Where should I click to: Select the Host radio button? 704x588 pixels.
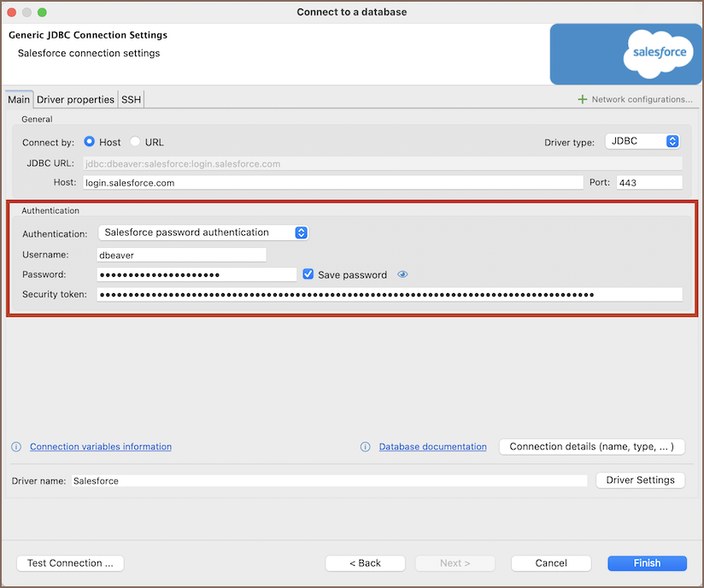click(90, 142)
